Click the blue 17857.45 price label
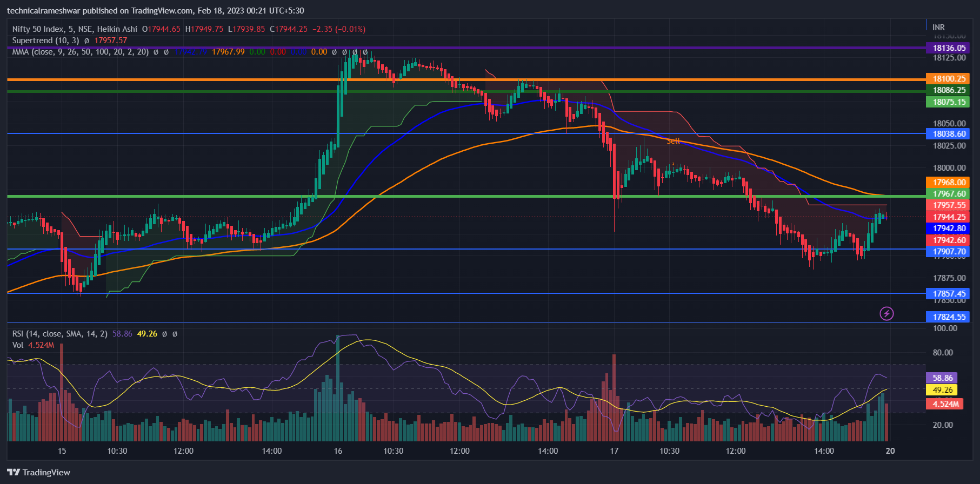Screen dimensions: 980x484 pyautogui.click(x=947, y=294)
